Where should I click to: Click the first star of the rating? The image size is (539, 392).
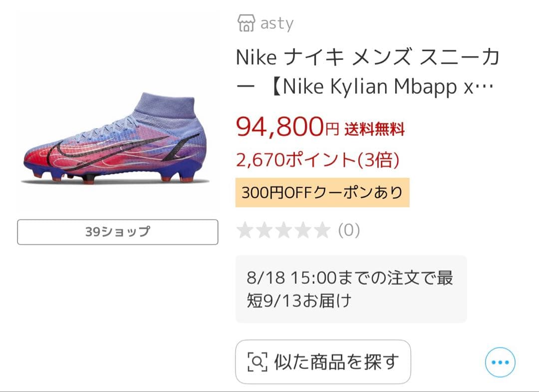245,231
